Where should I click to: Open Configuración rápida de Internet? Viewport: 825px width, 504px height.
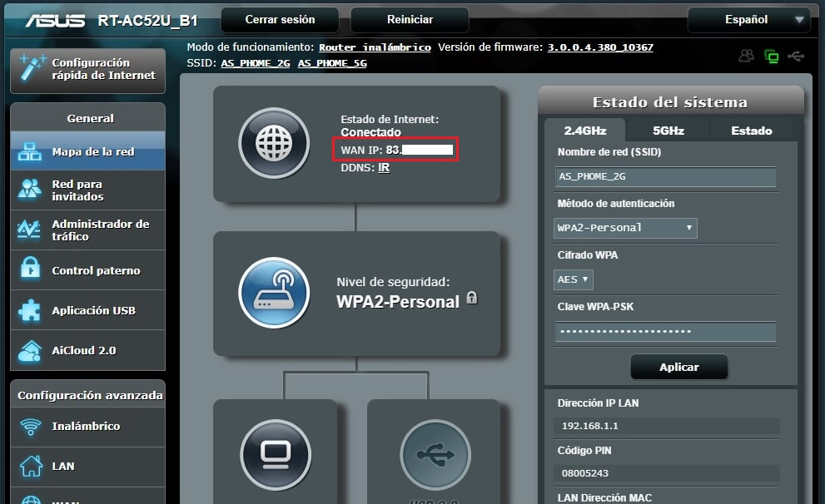(x=88, y=71)
